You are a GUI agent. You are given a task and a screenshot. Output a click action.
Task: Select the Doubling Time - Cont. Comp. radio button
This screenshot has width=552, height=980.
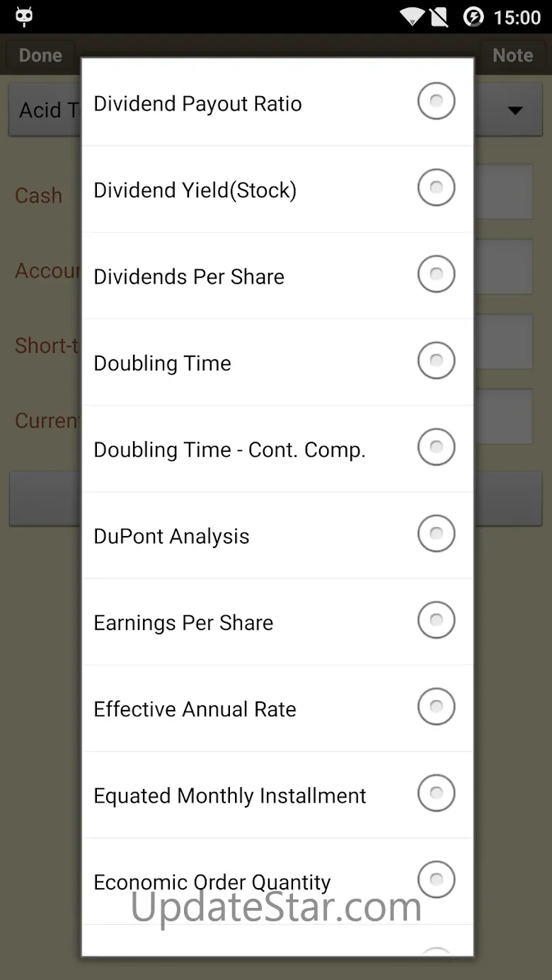coord(436,448)
